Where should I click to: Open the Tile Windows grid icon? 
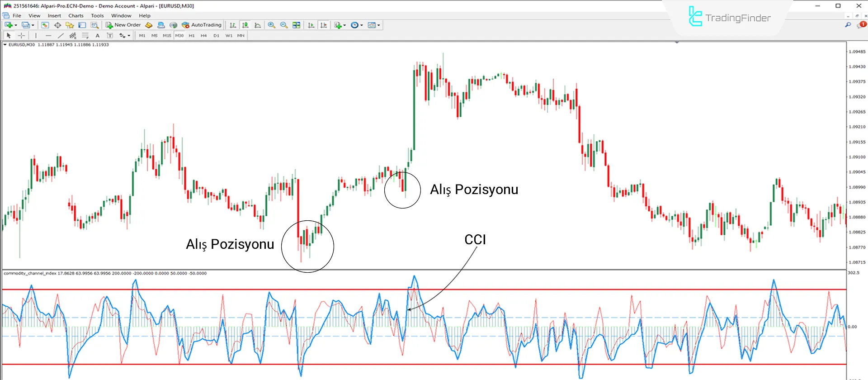coord(297,25)
